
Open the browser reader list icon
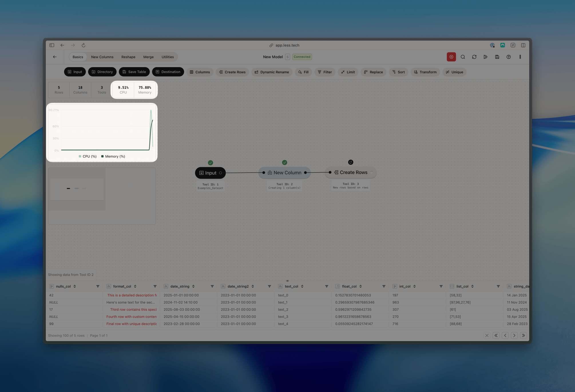point(513,45)
